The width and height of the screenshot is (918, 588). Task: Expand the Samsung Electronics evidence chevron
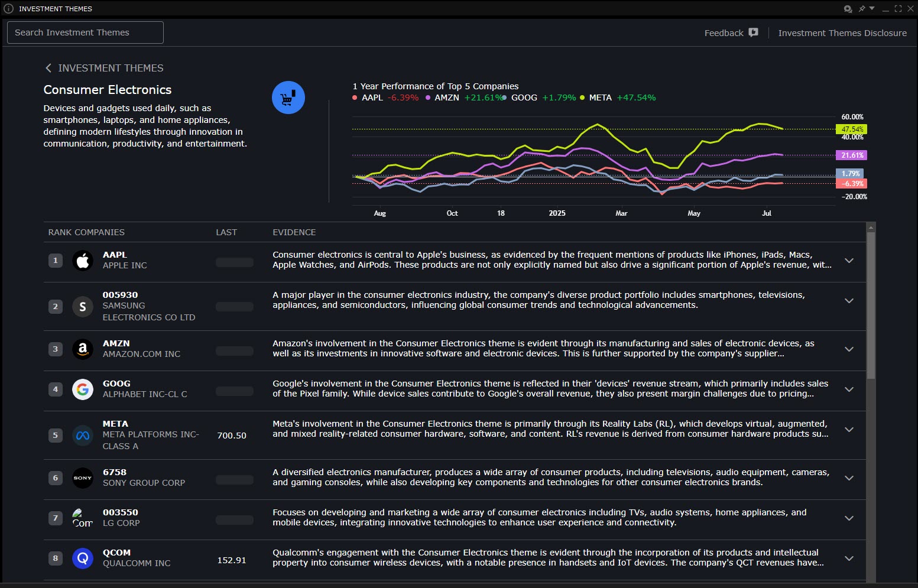tap(849, 300)
